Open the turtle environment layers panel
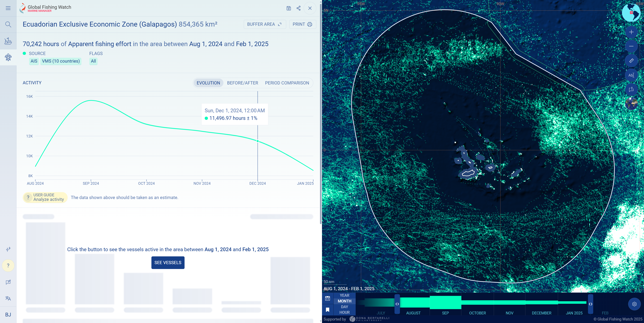 (x=8, y=57)
